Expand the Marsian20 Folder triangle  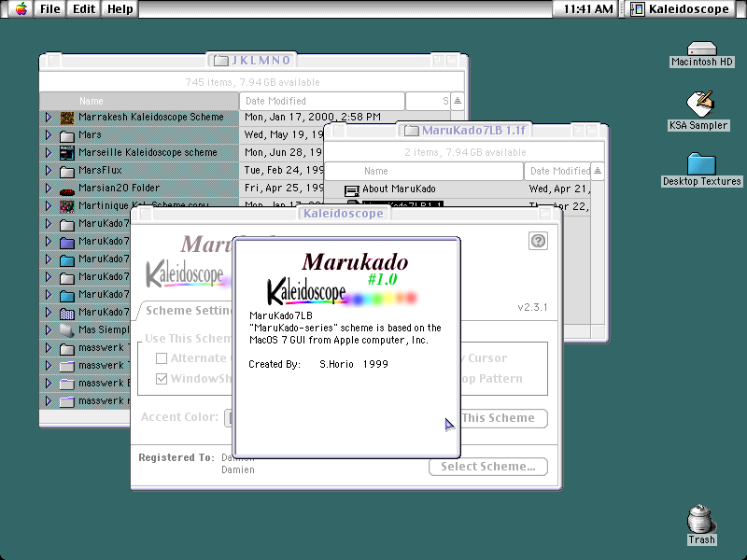click(x=49, y=188)
